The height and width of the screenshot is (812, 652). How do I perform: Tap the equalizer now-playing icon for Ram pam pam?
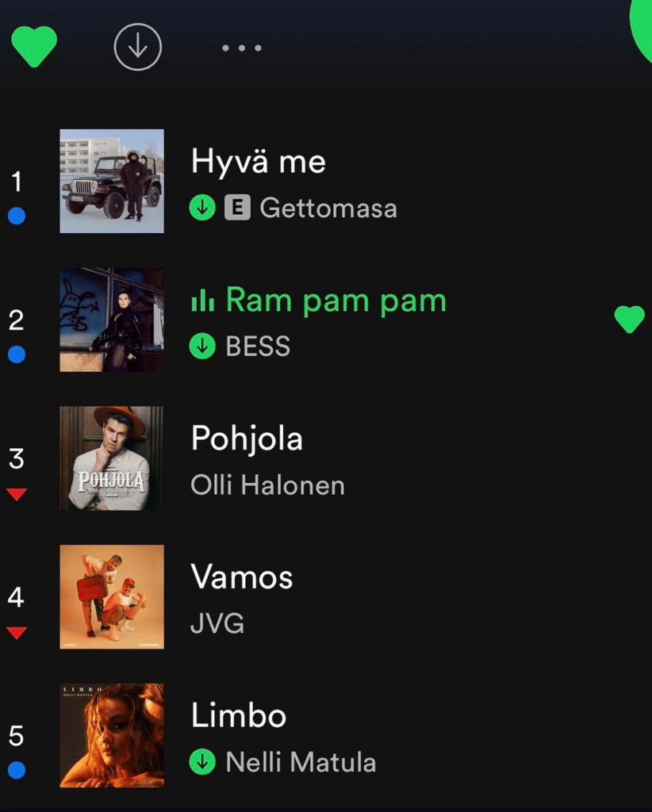coord(202,301)
